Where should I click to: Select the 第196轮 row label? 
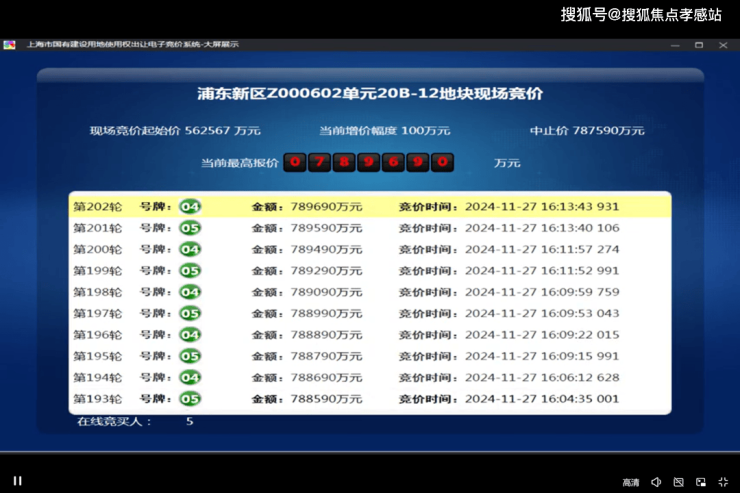tap(97, 335)
